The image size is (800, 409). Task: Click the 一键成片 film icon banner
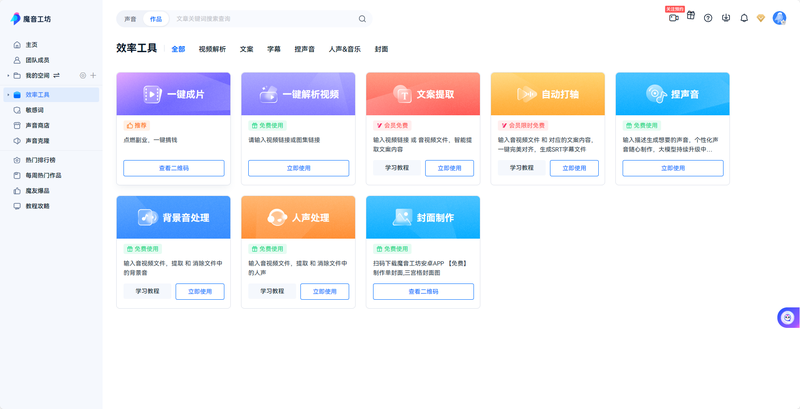173,94
